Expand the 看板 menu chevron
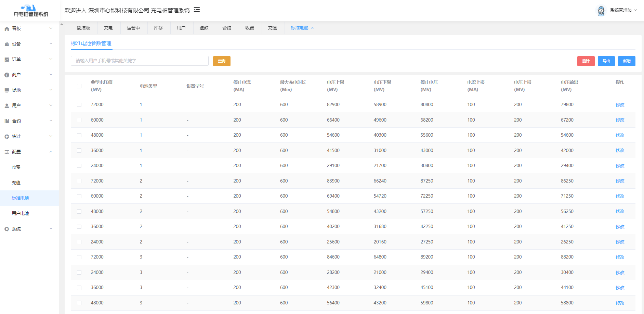The height and width of the screenshot is (314, 644). click(x=51, y=28)
